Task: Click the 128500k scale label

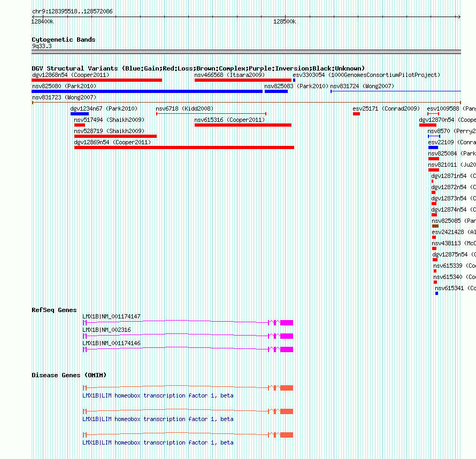Action: click(285, 21)
